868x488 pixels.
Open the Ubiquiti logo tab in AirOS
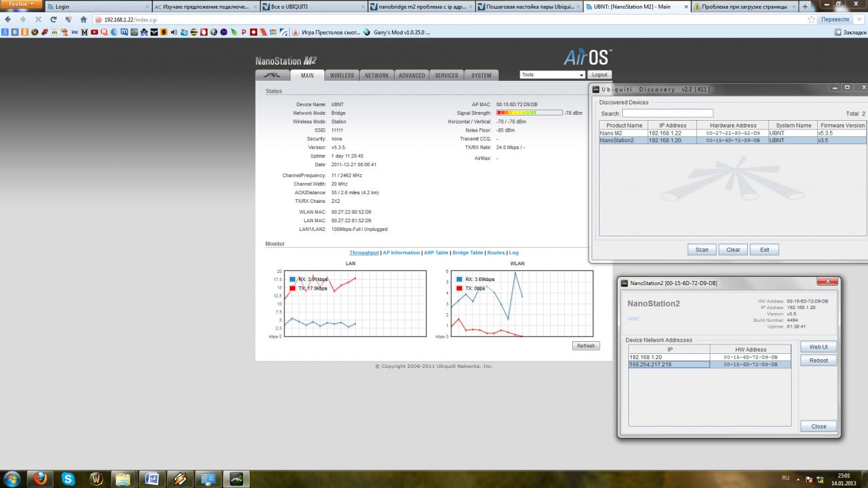pyautogui.click(x=272, y=75)
